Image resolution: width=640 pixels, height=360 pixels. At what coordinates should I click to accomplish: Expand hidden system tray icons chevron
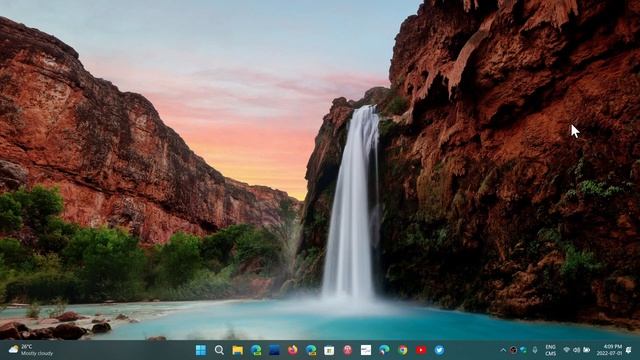pos(503,350)
